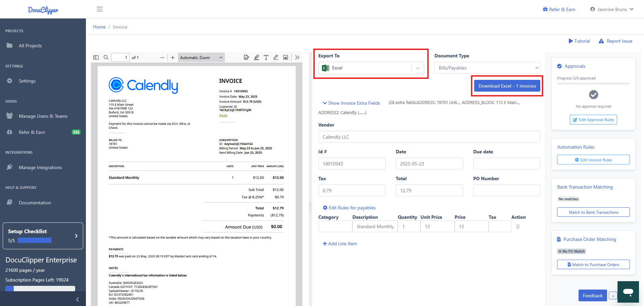Image resolution: width=644 pixels, height=306 pixels.
Task: Select the highlight tool in PDF toolbar
Action: (x=256, y=57)
